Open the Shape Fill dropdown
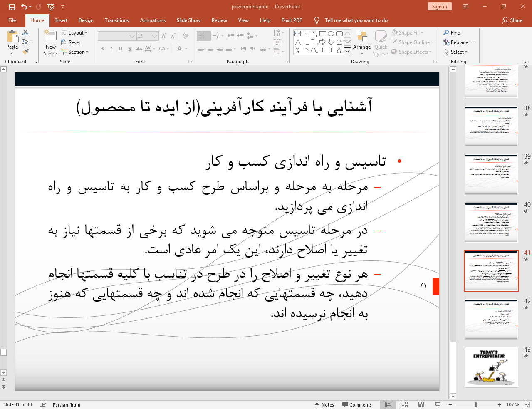Image resolution: width=532 pixels, height=409 pixels. point(408,33)
